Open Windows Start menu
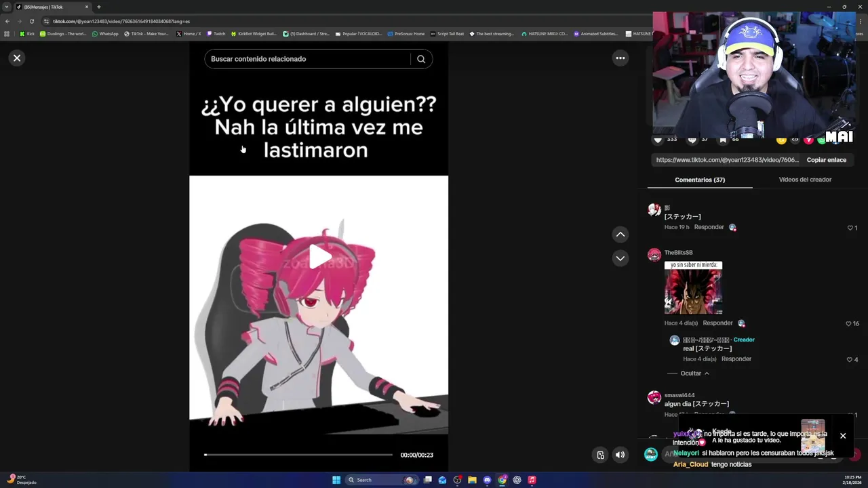The height and width of the screenshot is (488, 868). click(336, 480)
